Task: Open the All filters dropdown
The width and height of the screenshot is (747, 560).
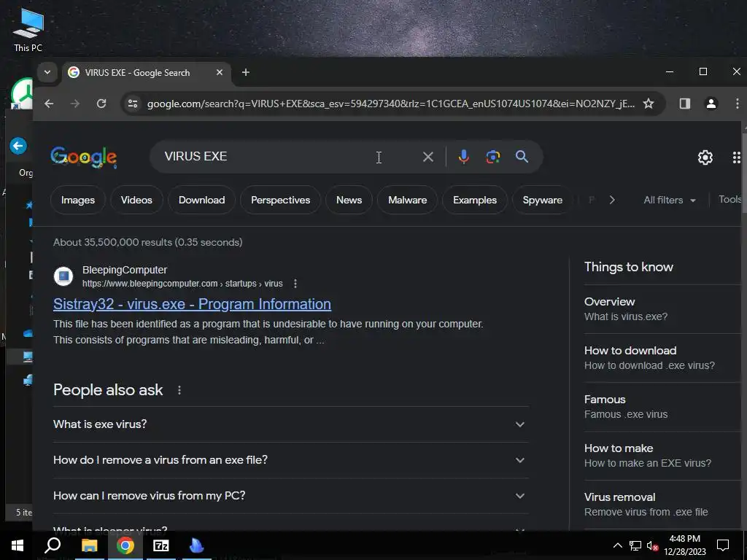Action: [x=670, y=200]
